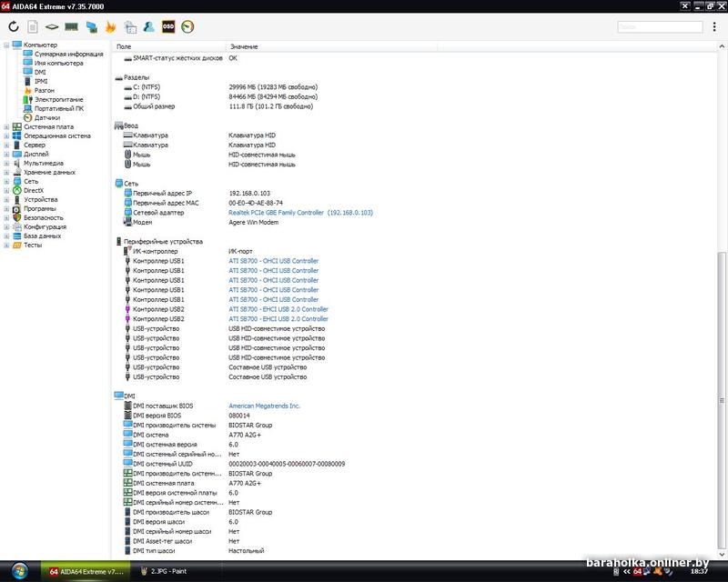Click the Безопасность shield icon
The image size is (728, 582).
(x=17, y=217)
